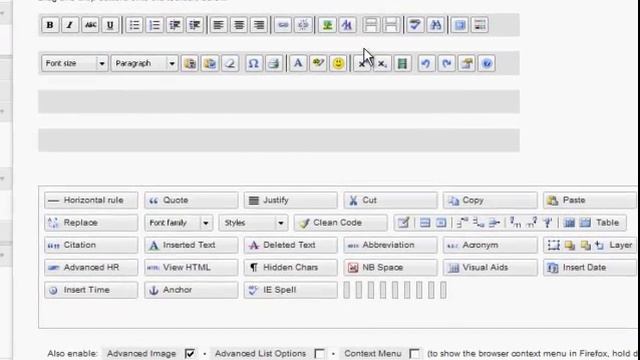The image size is (640, 360).
Task: Select the Abbreviation button
Action: (391, 245)
